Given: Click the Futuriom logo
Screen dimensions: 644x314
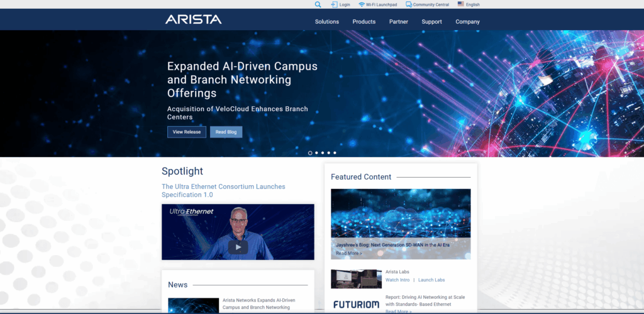Looking at the screenshot, I should 356,305.
